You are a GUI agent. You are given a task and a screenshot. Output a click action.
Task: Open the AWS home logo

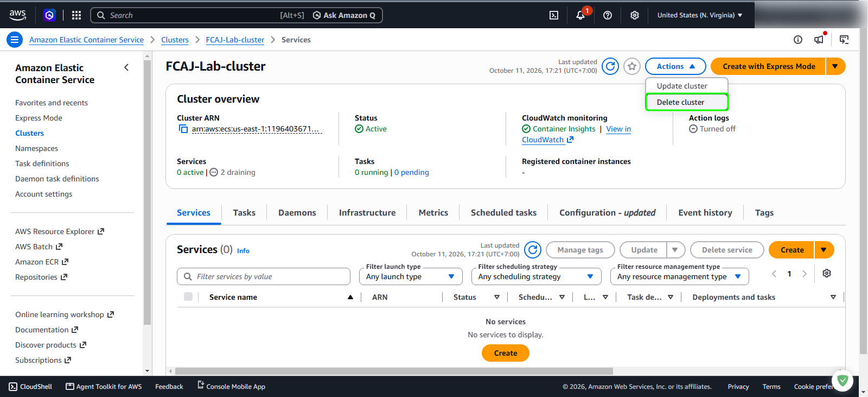tap(17, 15)
